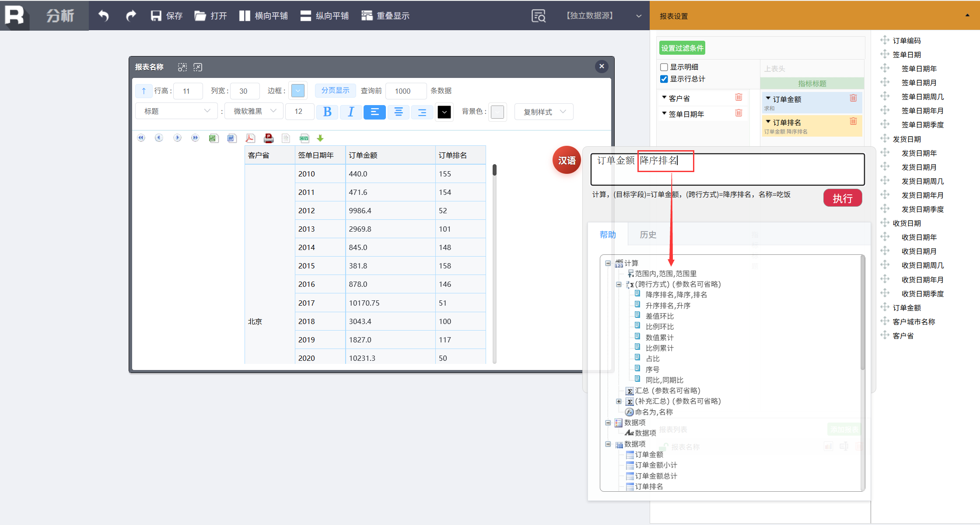The height and width of the screenshot is (525, 980).
Task: Apply bold formatting with B button
Action: (x=327, y=112)
